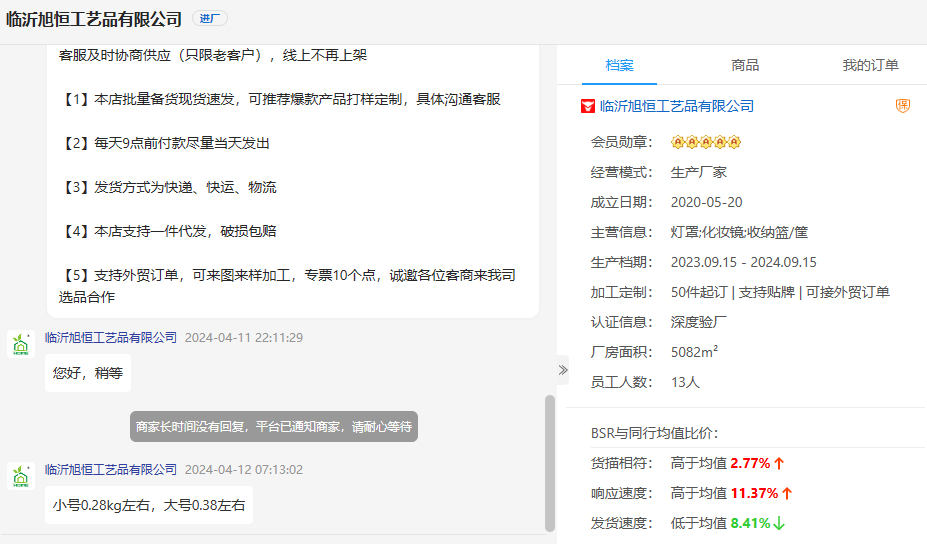This screenshot has height=544, width=927.
Task: Click the red up arrow beside 11.37%
Action: tap(786, 493)
